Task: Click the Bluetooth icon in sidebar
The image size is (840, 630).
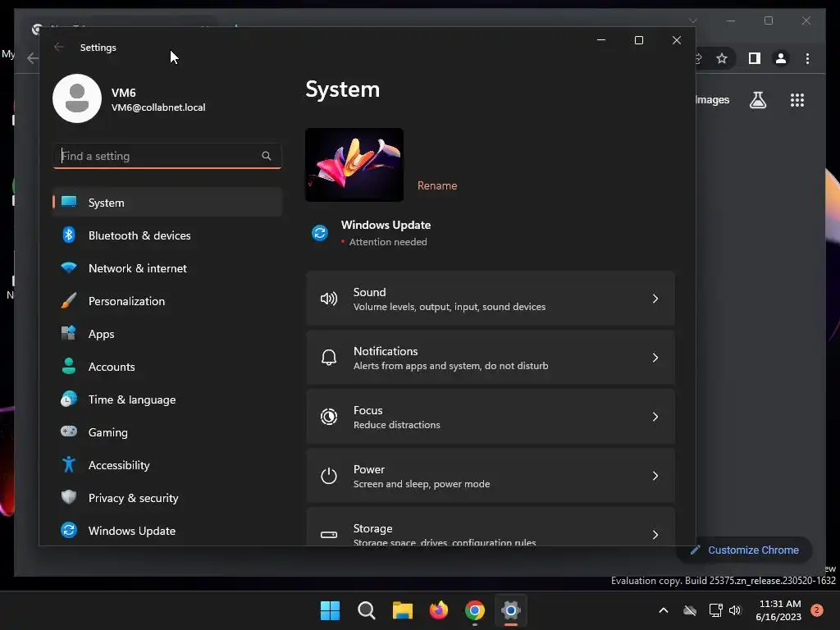Action: click(69, 235)
